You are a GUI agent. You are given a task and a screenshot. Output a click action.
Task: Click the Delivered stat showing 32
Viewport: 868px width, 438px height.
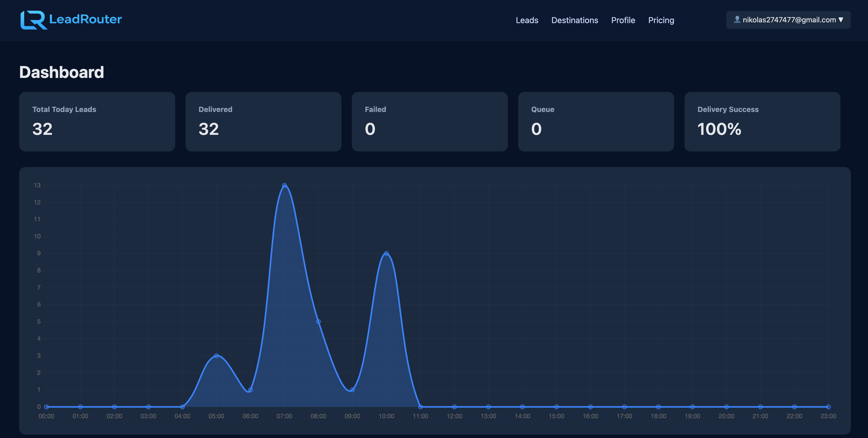[x=263, y=122]
